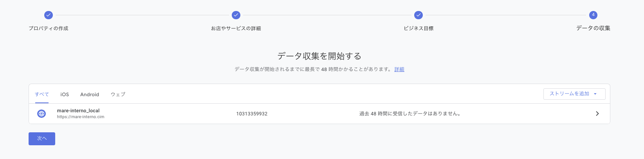
Task: Click the dropdown arrow on ストリームを追加
Action: (595, 94)
